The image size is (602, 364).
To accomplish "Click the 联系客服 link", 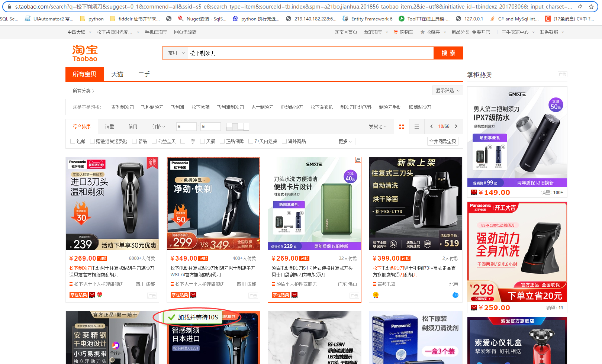I will coord(549,32).
